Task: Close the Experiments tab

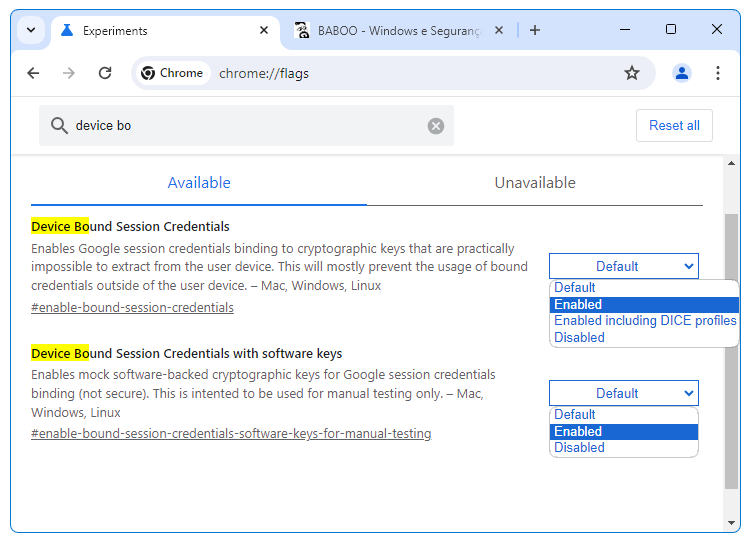Action: point(264,31)
